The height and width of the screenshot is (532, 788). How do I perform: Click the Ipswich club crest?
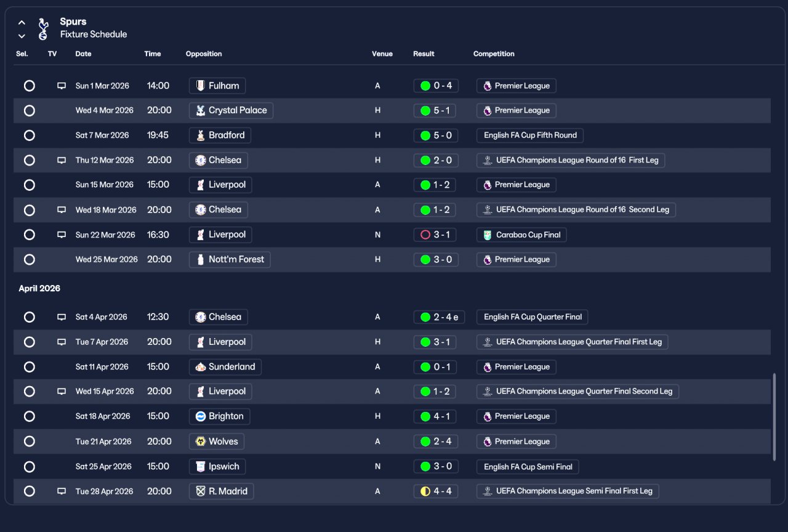(x=200, y=466)
